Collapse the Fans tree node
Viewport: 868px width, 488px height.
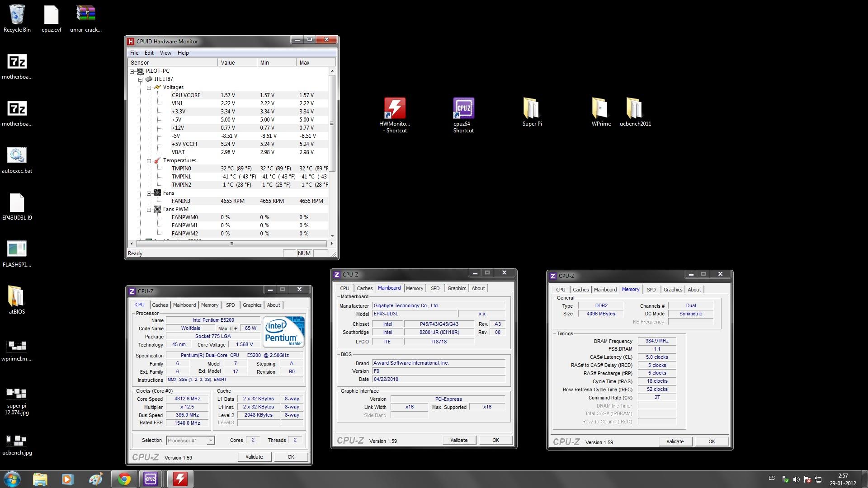pyautogui.click(x=149, y=193)
